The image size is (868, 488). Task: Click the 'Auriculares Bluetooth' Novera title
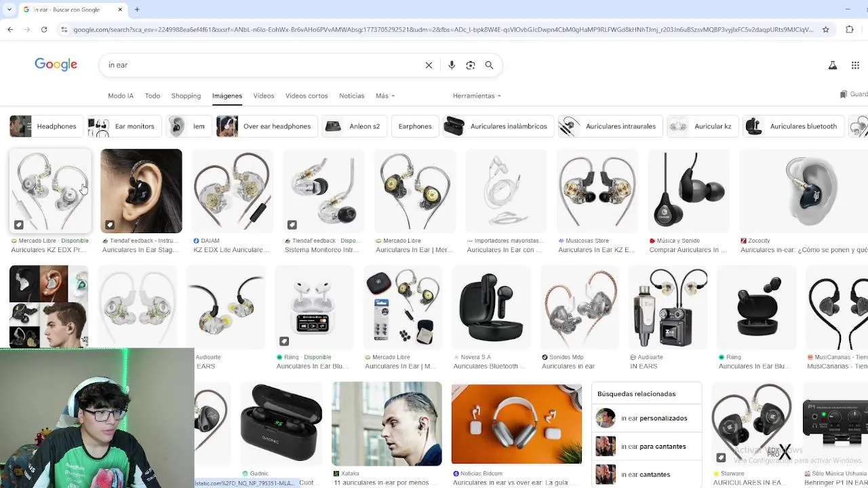pos(490,367)
